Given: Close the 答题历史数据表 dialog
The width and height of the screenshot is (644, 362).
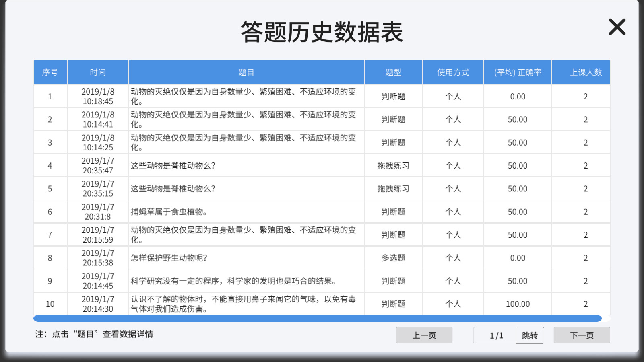Looking at the screenshot, I should pyautogui.click(x=616, y=27).
